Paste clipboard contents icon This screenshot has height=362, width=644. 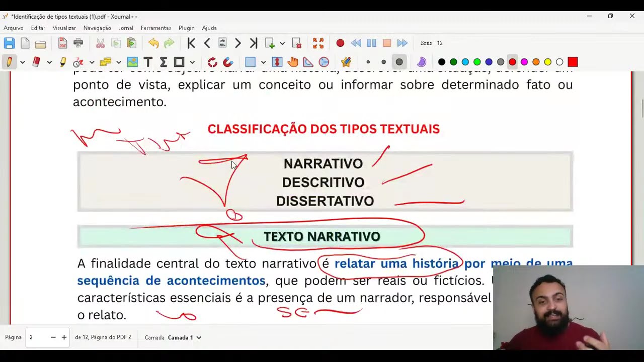pyautogui.click(x=131, y=43)
